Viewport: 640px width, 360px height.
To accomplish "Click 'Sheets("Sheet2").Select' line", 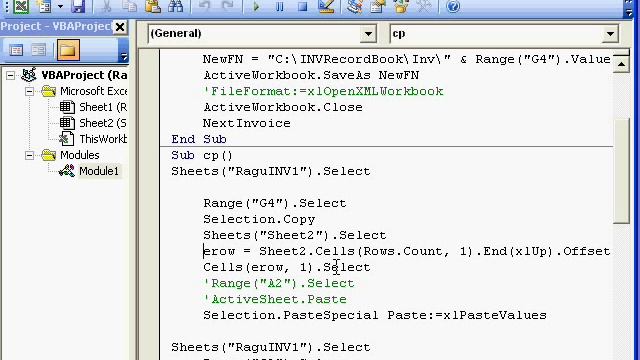I will point(295,235).
